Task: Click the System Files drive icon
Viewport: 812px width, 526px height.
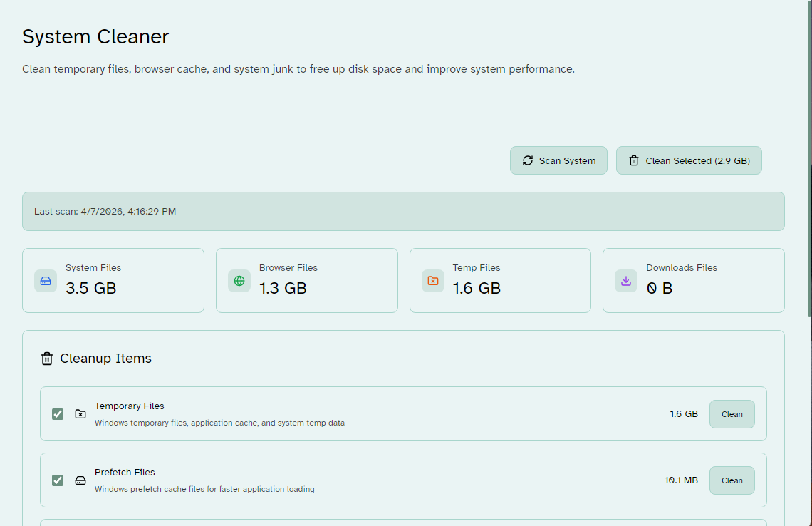Action: click(x=46, y=281)
